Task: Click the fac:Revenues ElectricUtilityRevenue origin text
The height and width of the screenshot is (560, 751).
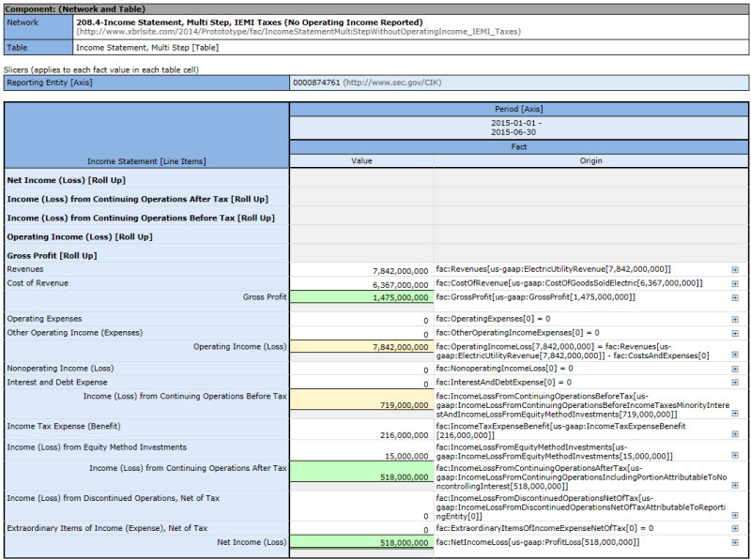Action: (x=554, y=269)
